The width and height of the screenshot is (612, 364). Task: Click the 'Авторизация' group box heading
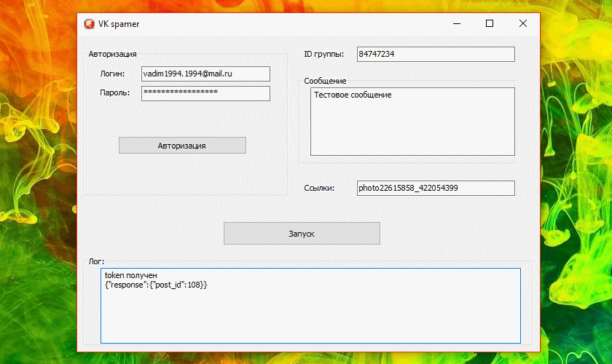(112, 54)
